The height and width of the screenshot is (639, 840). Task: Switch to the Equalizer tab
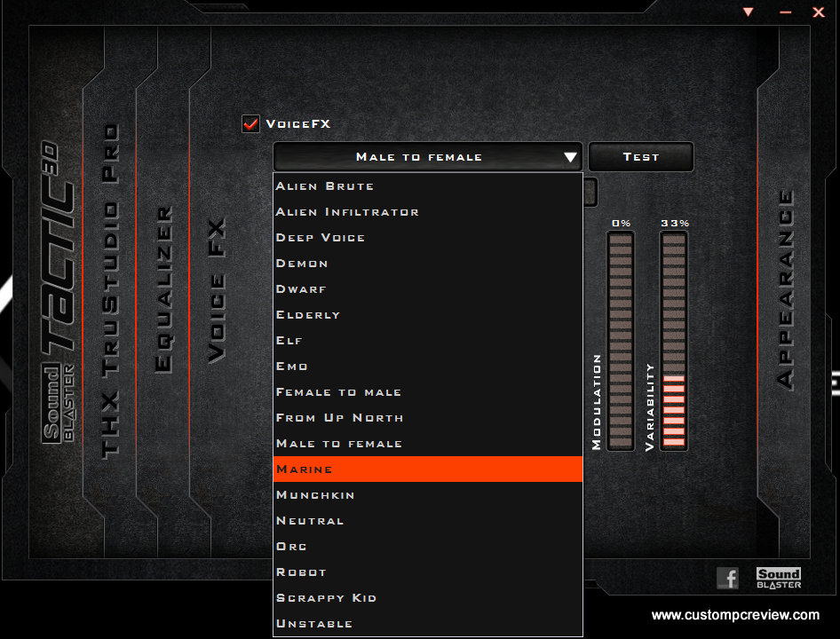click(x=163, y=289)
